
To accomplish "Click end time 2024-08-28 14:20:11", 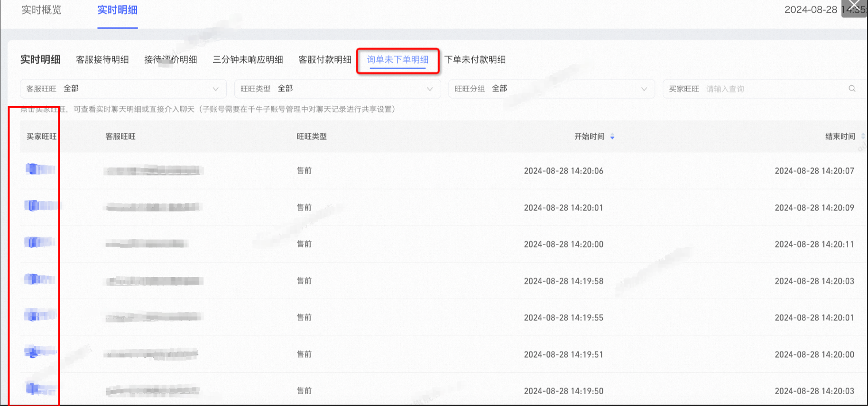I will [x=814, y=244].
